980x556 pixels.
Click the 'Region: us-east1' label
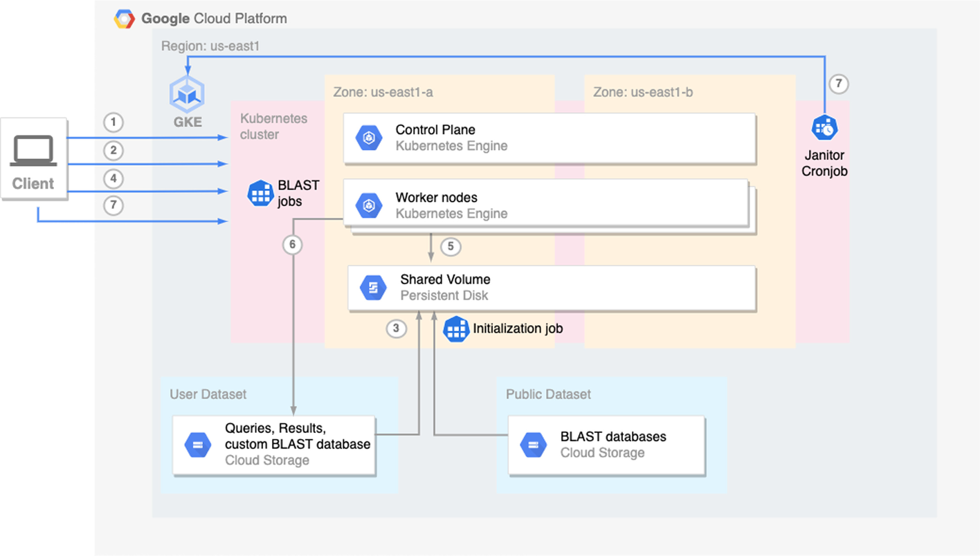tap(210, 46)
